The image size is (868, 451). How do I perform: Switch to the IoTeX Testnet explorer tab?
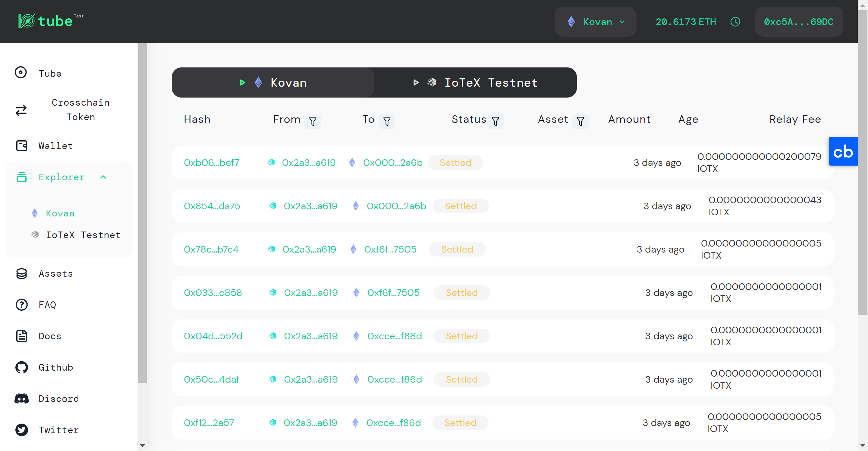pyautogui.click(x=476, y=82)
